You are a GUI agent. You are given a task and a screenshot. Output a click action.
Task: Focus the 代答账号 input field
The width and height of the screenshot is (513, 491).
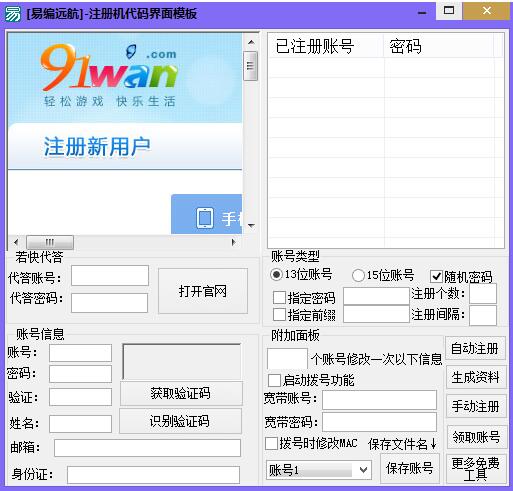[x=110, y=275]
